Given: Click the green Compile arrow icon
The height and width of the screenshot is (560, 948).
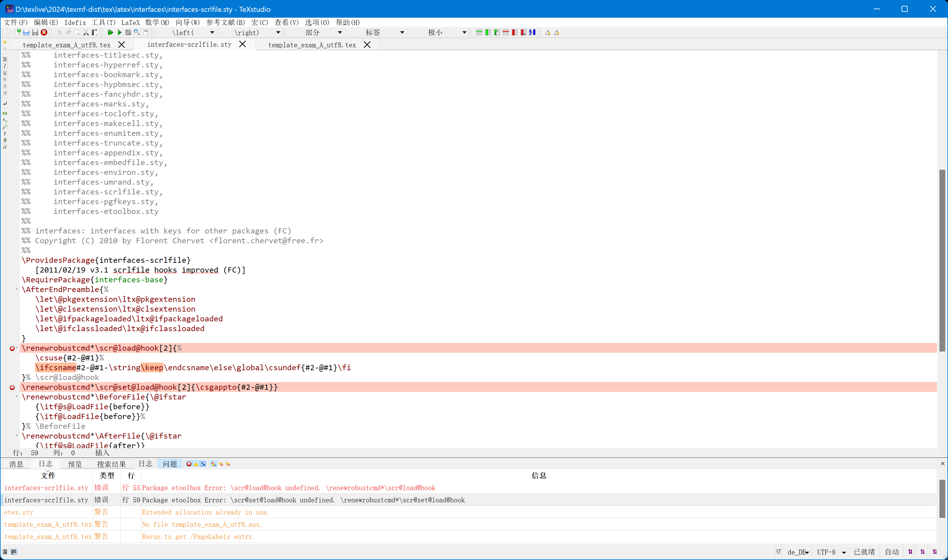Looking at the screenshot, I should (119, 32).
